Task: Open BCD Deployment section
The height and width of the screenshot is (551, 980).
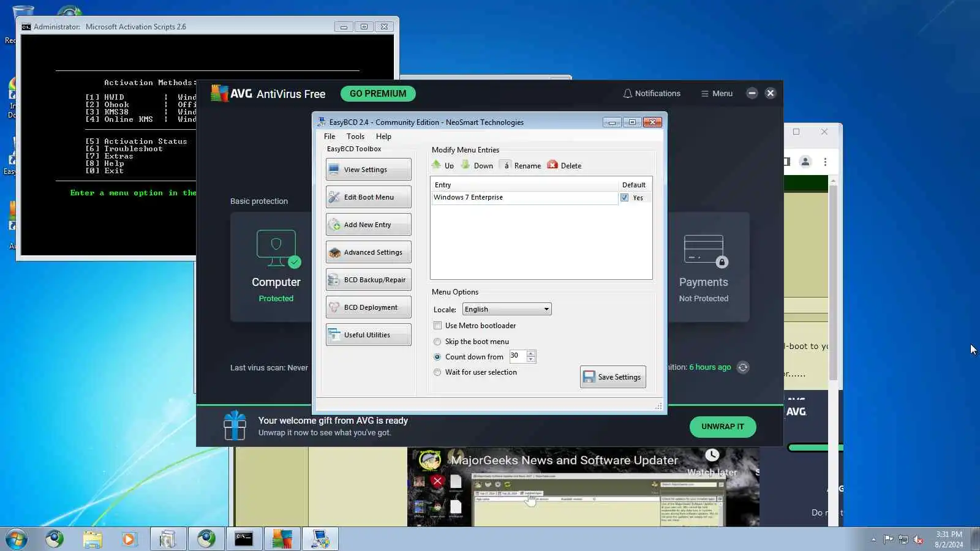Action: point(368,307)
